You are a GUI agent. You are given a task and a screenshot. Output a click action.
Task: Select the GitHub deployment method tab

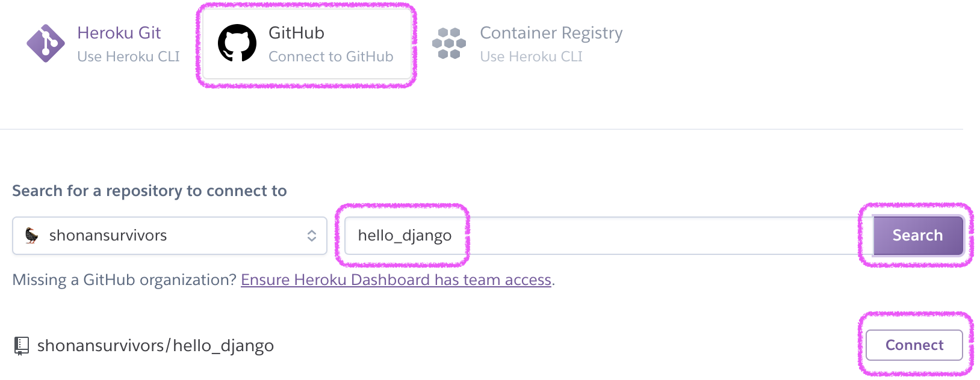307,44
